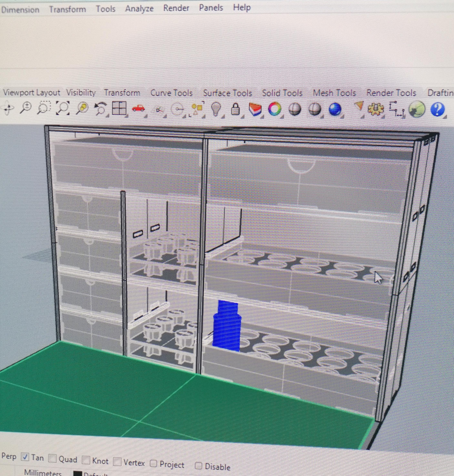This screenshot has height=476, width=454.
Task: Open the color wheel icon
Action: (x=274, y=109)
